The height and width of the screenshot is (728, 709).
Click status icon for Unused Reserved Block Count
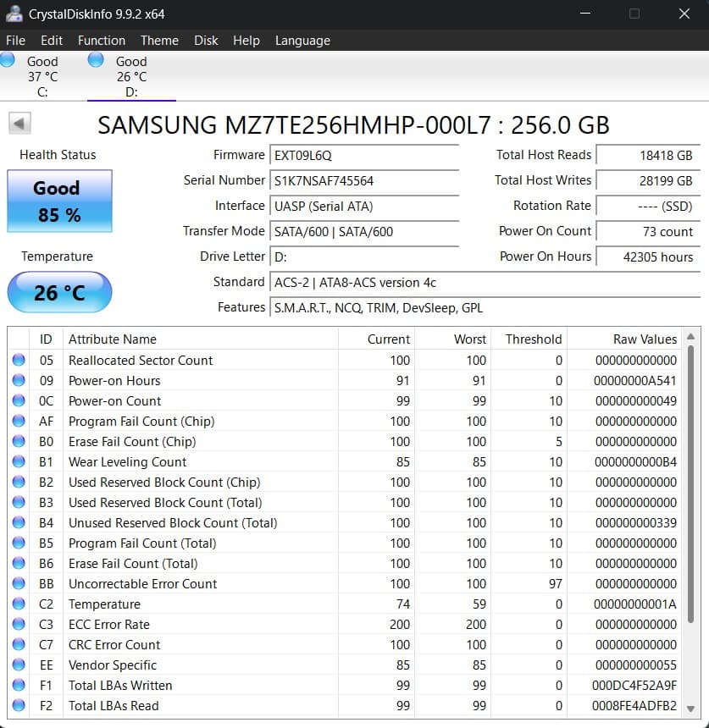(19, 522)
